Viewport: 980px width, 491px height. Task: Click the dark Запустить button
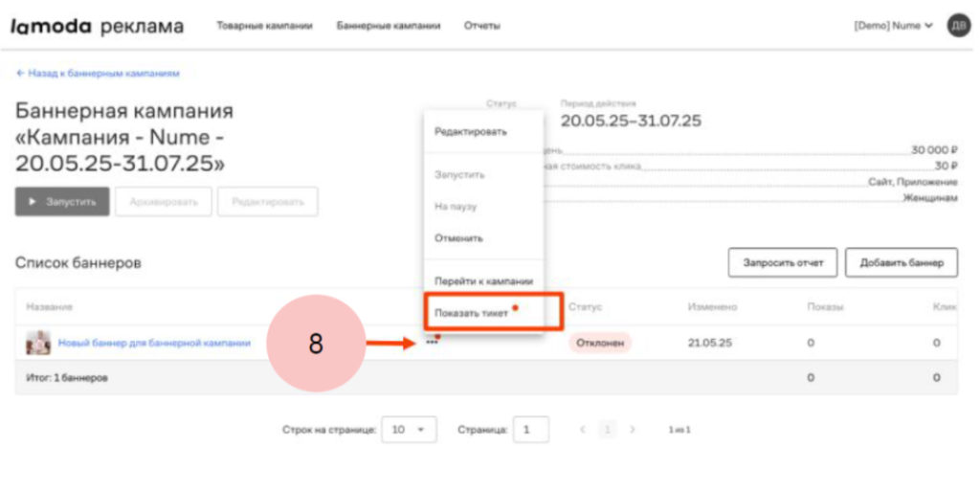[x=62, y=202]
